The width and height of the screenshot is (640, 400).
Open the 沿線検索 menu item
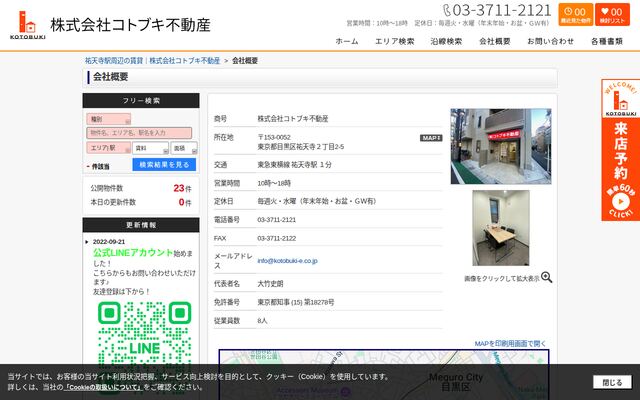point(446,41)
